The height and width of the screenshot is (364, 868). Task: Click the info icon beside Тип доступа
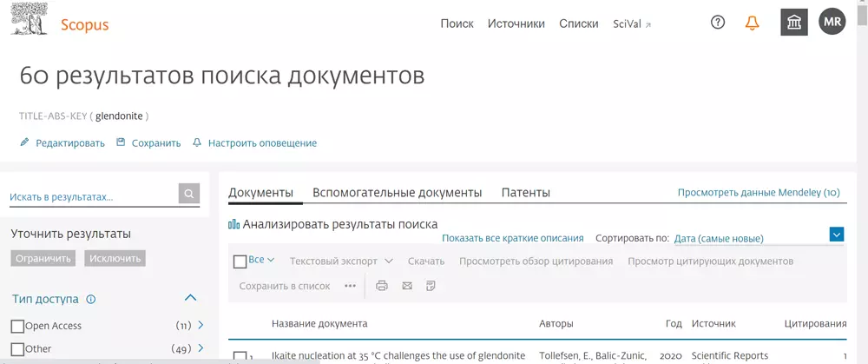pos(91,299)
